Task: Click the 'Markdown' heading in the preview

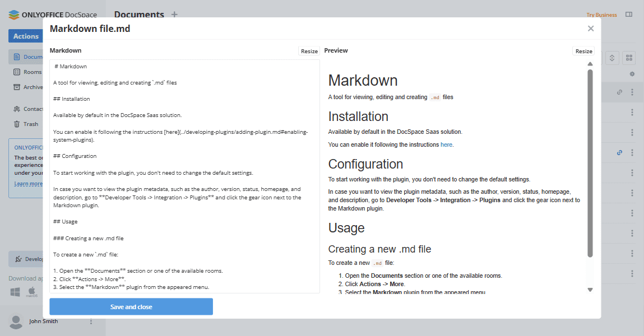Action: point(363,81)
